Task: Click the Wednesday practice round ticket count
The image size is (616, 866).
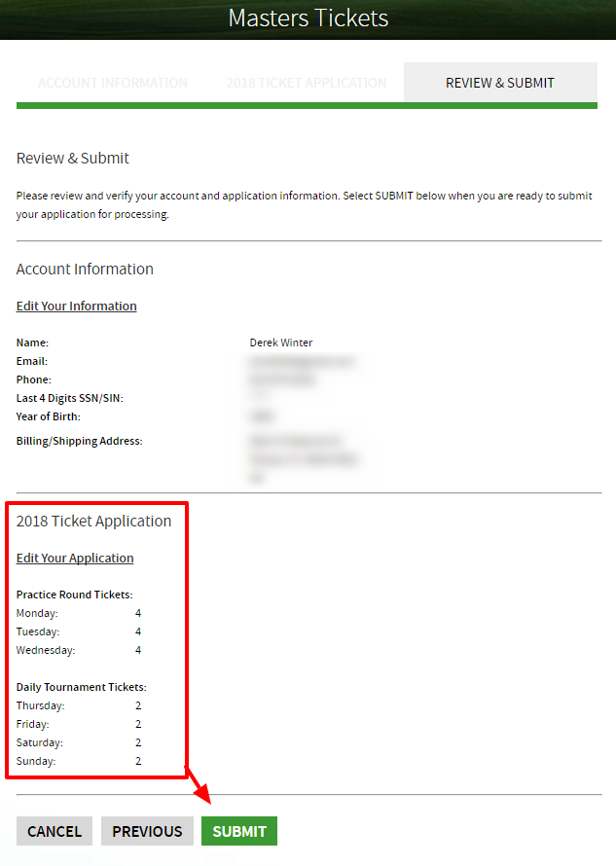Action: pos(138,650)
